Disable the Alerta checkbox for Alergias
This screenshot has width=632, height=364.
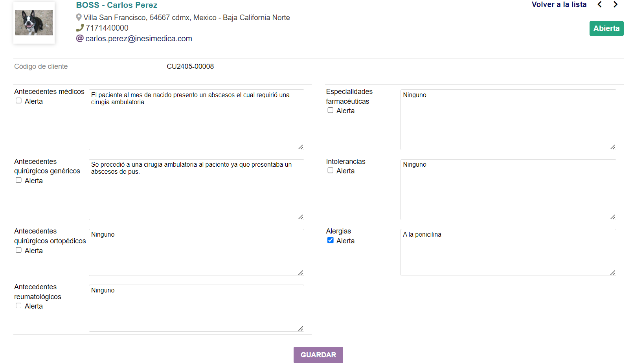[x=330, y=240]
